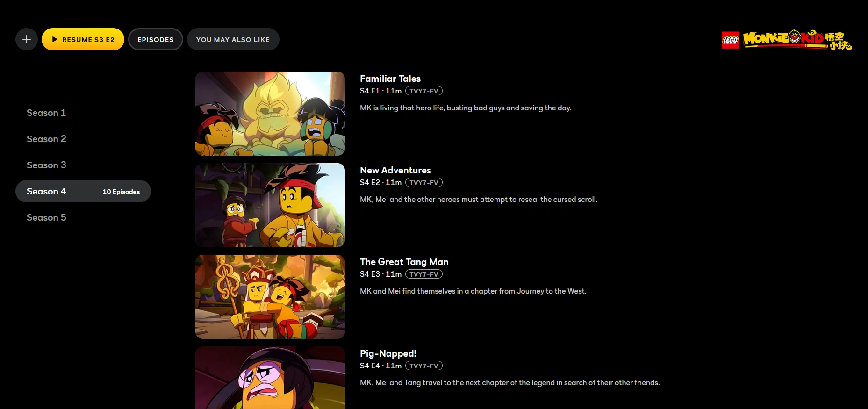Click the play icon in Resume S3 E2
868x409 pixels.
pos(55,39)
